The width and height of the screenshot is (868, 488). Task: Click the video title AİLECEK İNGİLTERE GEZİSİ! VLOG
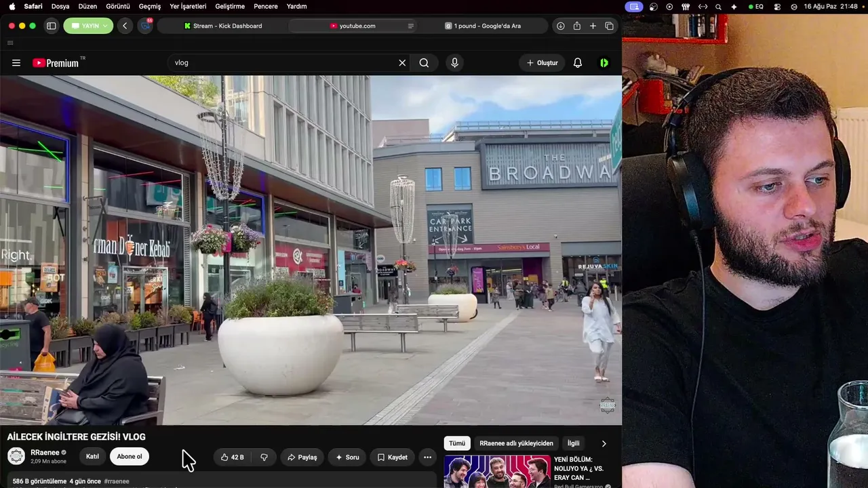[x=76, y=436]
